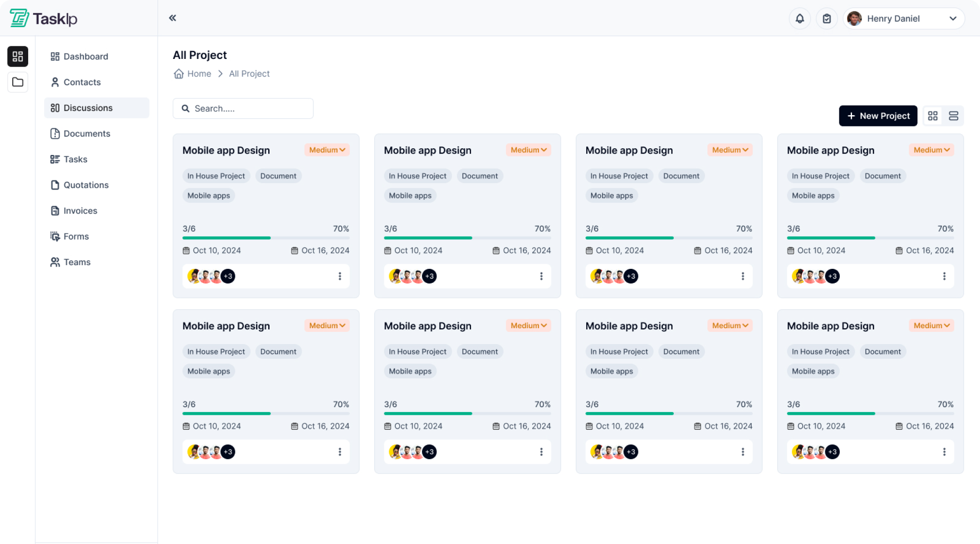Click the notification bell icon
The image size is (980, 544).
[800, 18]
